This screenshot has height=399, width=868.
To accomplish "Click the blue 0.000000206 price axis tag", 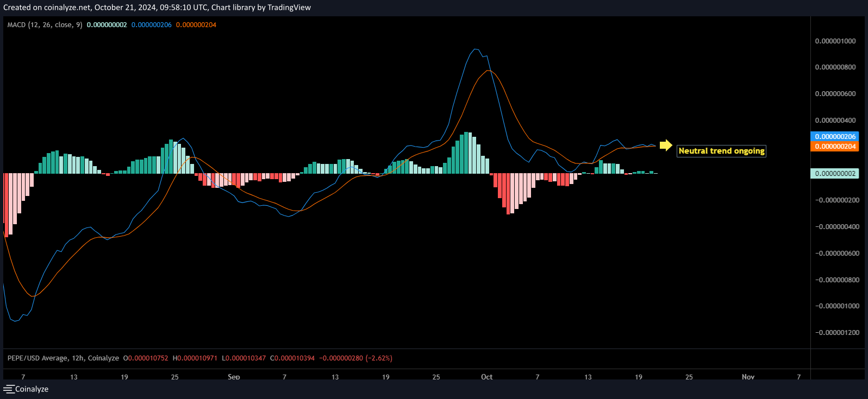I will tap(835, 137).
